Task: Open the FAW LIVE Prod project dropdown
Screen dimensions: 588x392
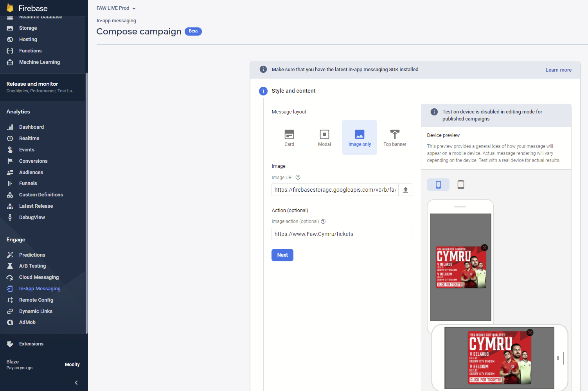Action: click(116, 8)
